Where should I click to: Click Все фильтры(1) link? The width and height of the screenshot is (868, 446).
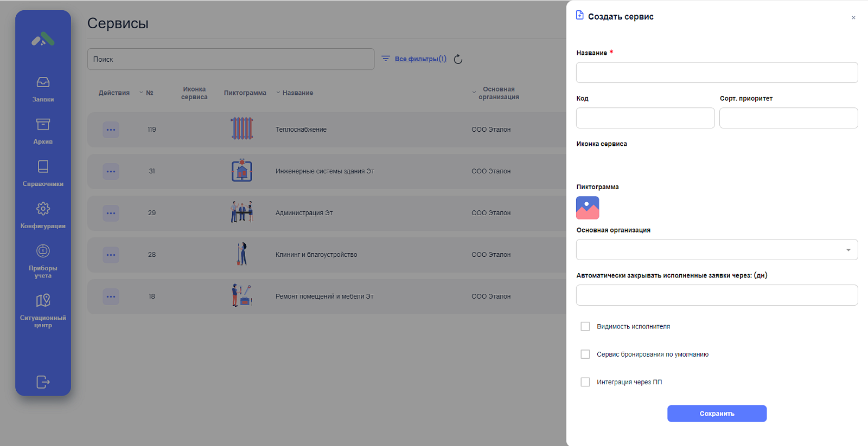click(420, 59)
